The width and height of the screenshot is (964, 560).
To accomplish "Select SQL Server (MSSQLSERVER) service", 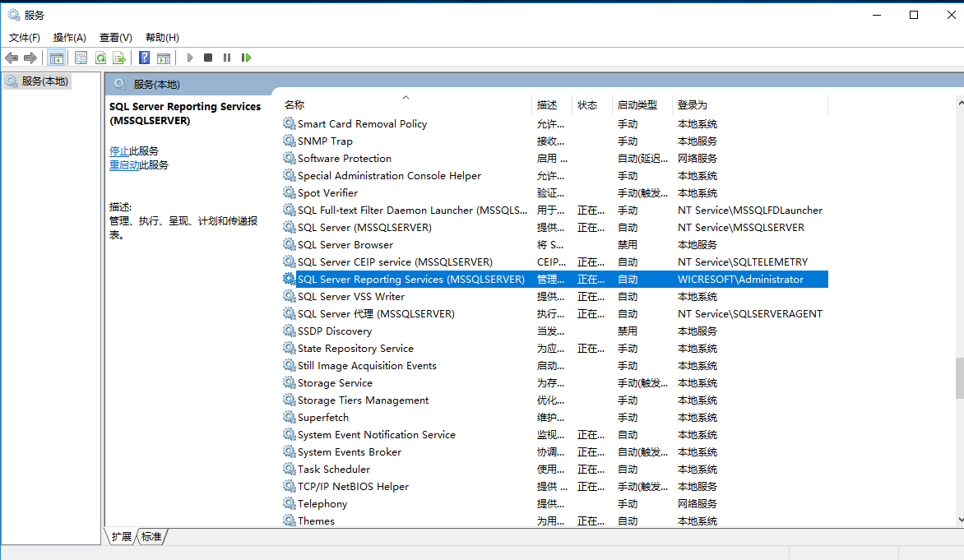I will point(555,227).
